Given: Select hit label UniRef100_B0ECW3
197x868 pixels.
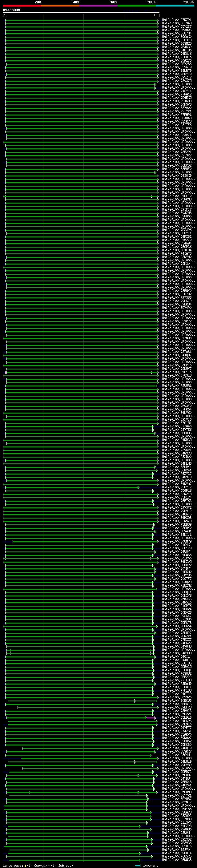Looking at the screenshot, I should (x=176, y=701).
